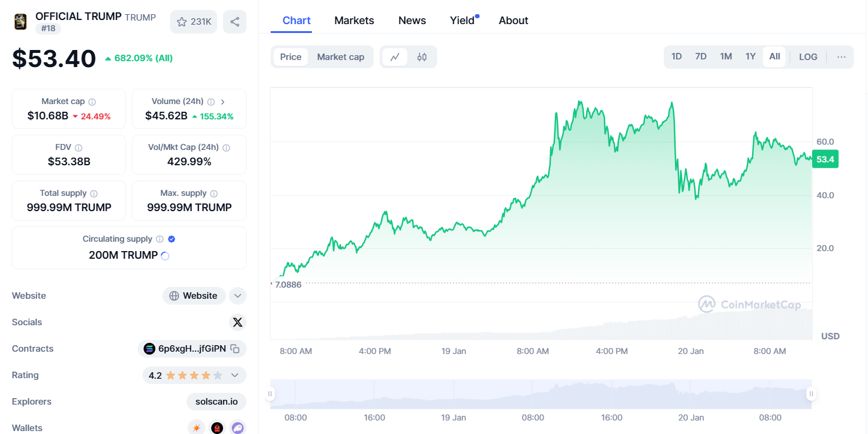
Task: Click the red-black wallet icon
Action: [x=217, y=428]
